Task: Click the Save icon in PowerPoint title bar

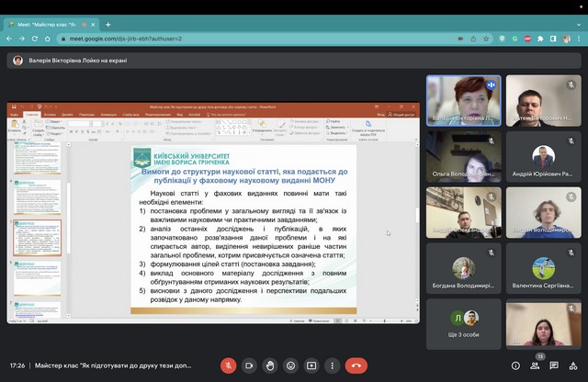Action: coord(14,107)
